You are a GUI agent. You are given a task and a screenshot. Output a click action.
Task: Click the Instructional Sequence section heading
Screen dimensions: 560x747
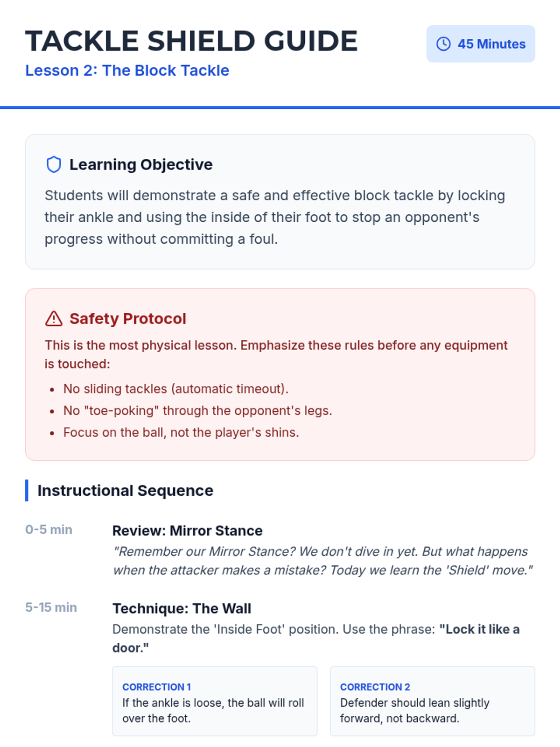pyautogui.click(x=125, y=491)
